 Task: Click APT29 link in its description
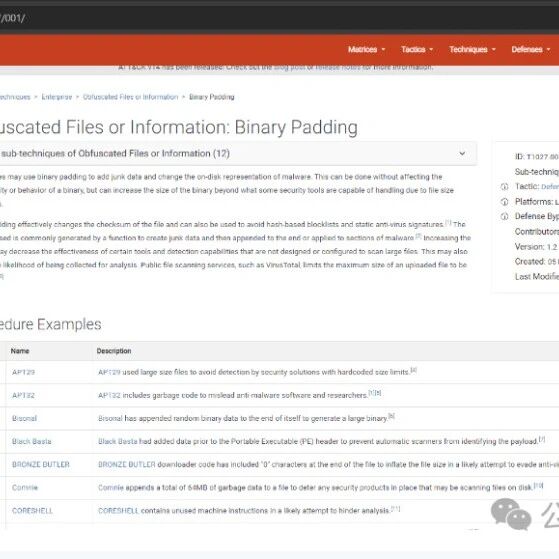pyautogui.click(x=109, y=372)
